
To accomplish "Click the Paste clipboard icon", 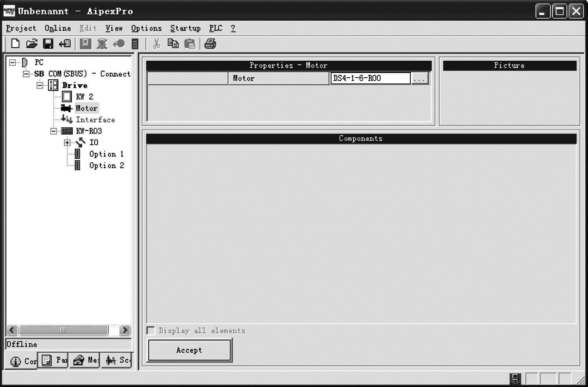I will click(x=190, y=44).
